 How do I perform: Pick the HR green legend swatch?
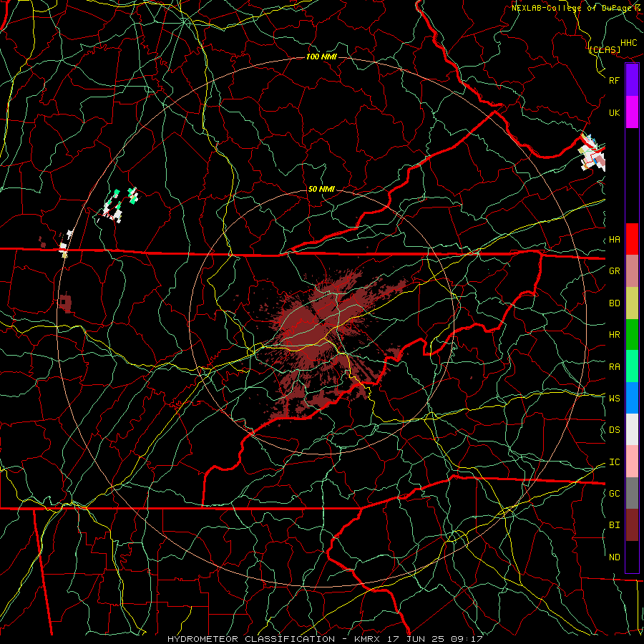point(632,334)
